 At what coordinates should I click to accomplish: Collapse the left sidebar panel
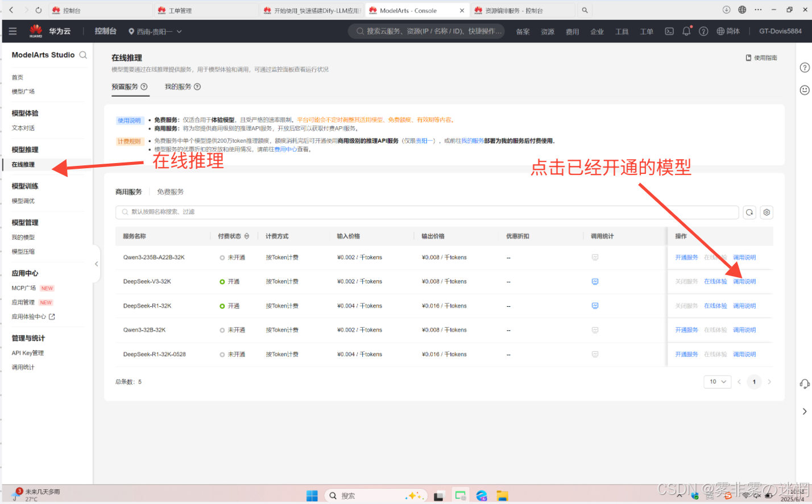(x=96, y=264)
